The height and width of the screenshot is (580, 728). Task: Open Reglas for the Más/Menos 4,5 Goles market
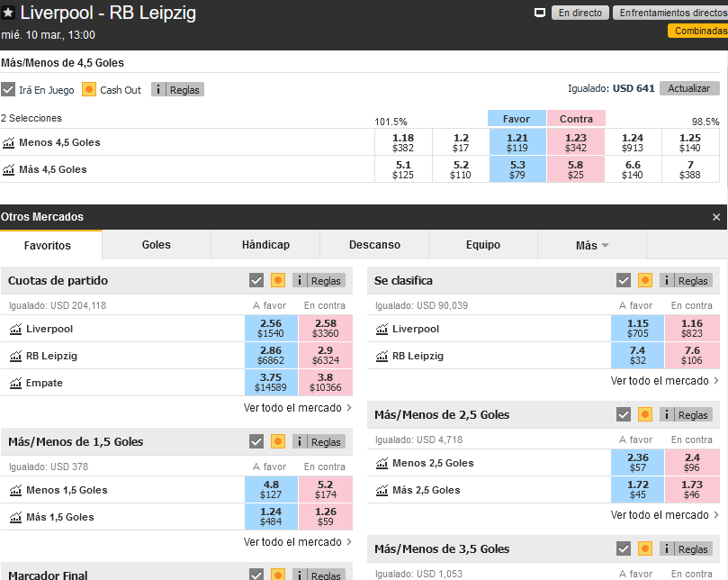tap(178, 90)
